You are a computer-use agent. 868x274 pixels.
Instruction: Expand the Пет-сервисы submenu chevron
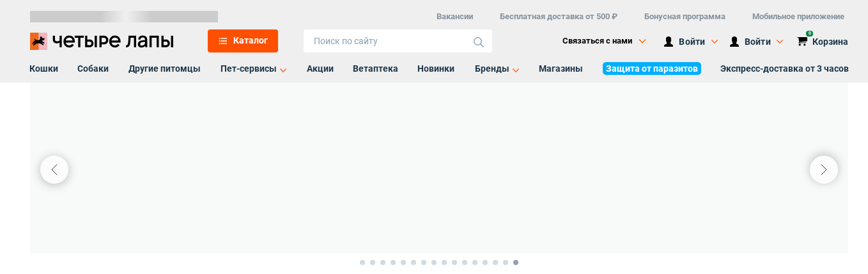point(283,70)
